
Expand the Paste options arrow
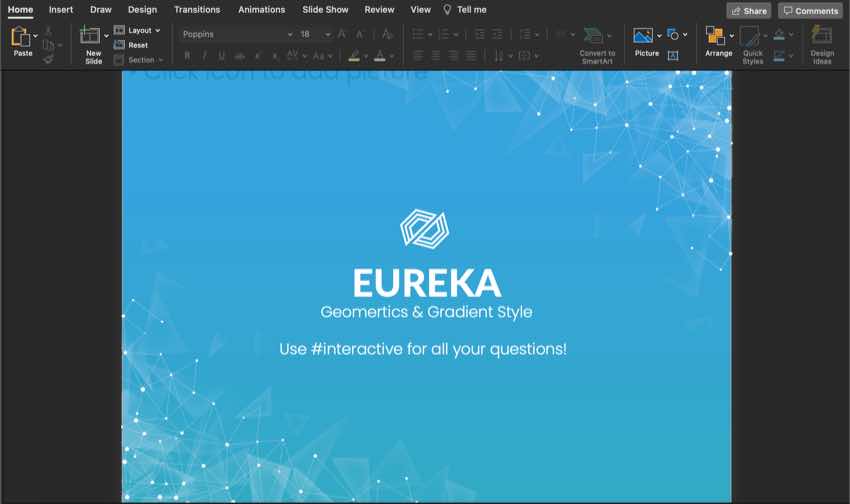click(35, 36)
